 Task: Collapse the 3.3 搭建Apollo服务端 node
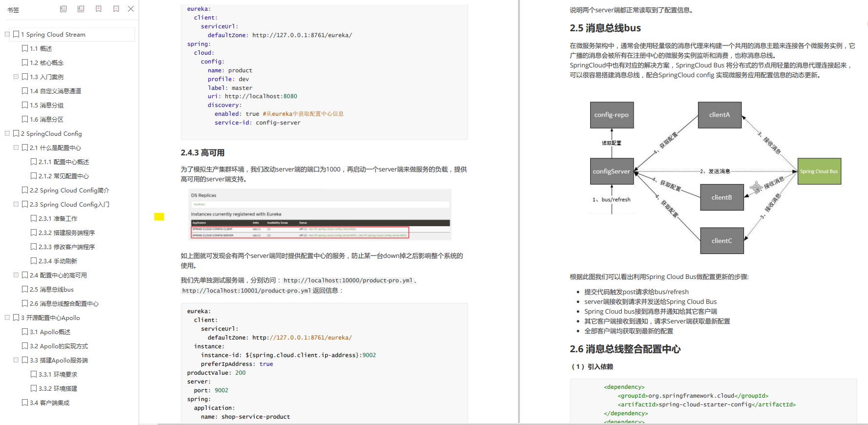(16, 360)
